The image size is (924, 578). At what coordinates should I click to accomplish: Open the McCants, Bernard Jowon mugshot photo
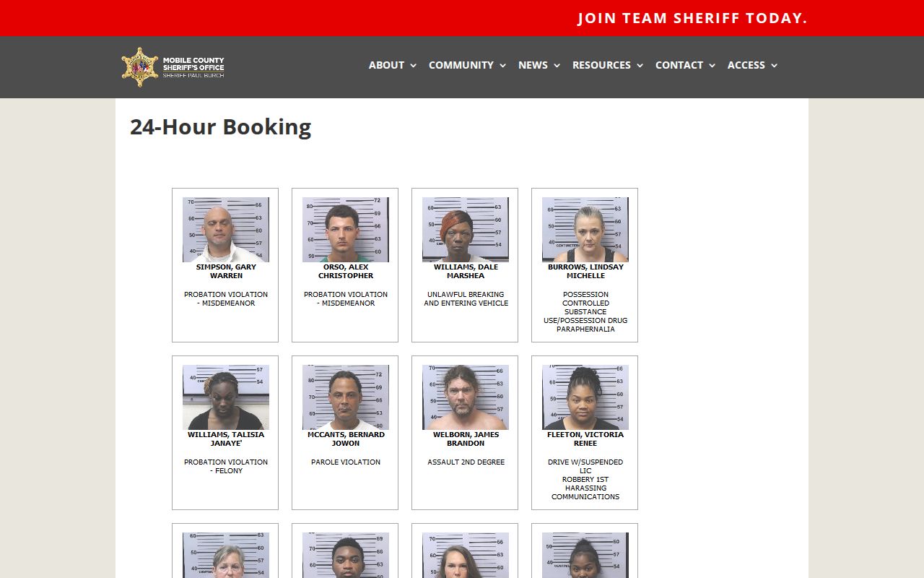tap(346, 397)
